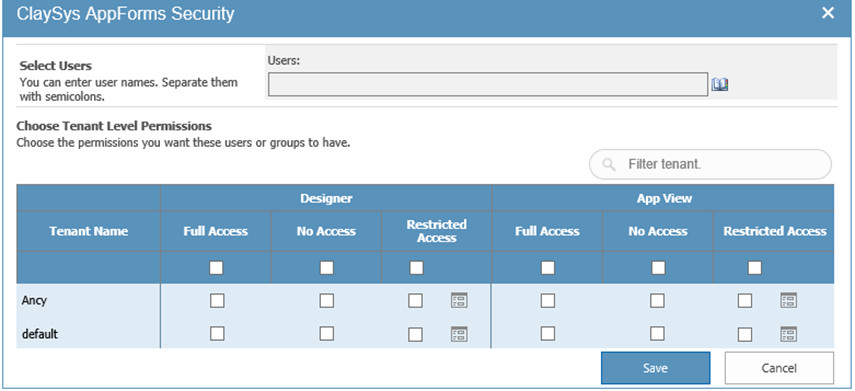
Task: Click the Filter tenant search box
Action: [x=711, y=164]
